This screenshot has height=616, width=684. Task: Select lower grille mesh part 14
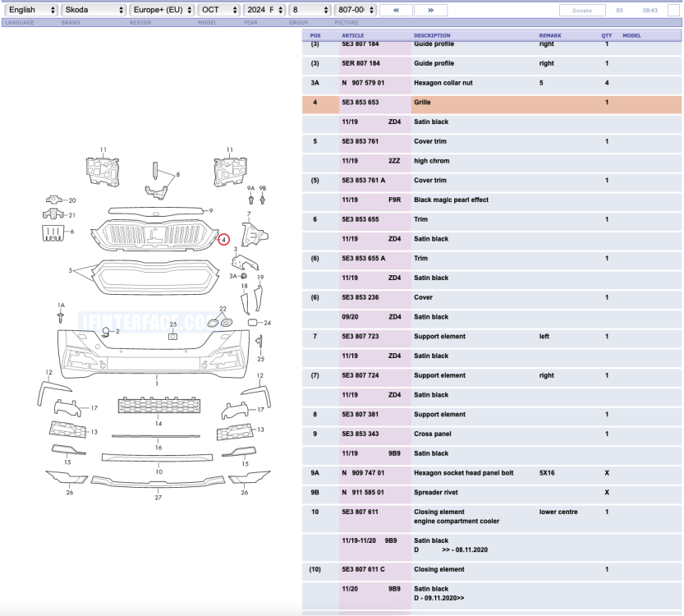[159, 405]
